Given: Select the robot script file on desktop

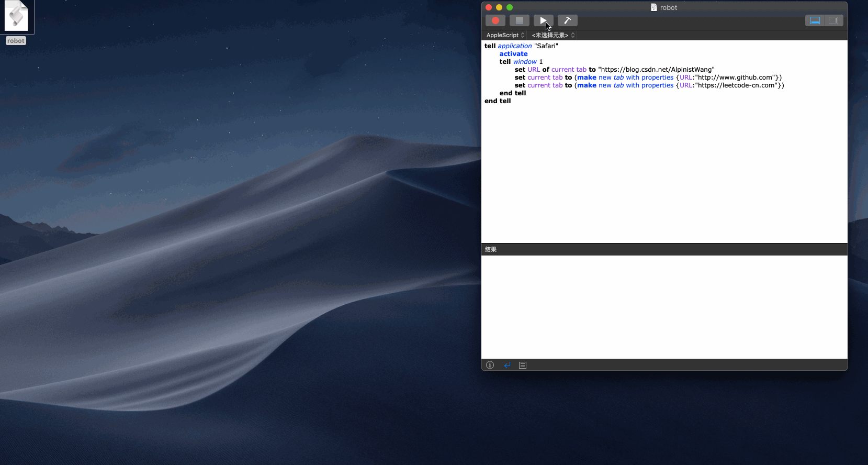Looking at the screenshot, I should click(16, 18).
